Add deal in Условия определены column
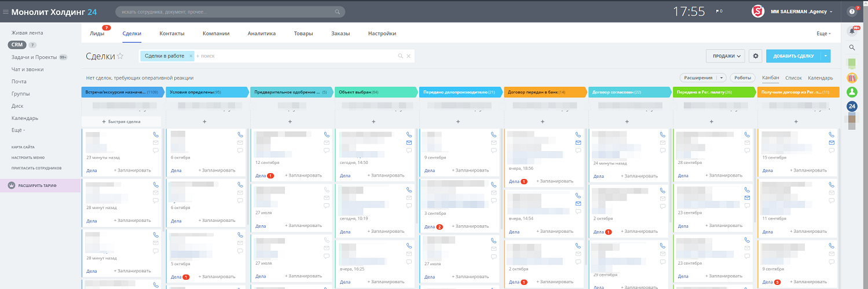868x289 pixels. (x=204, y=122)
